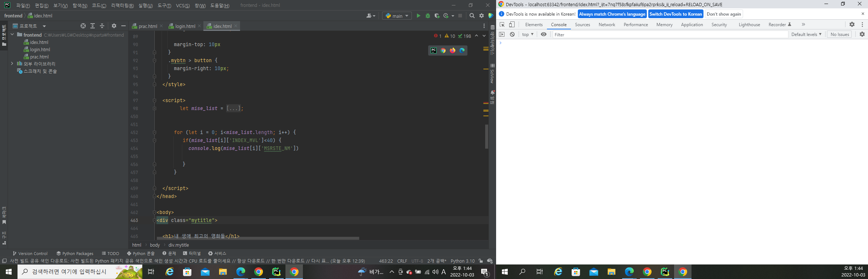Open login.html in Project tree
This screenshot has height=279, width=868.
pos(40,49)
